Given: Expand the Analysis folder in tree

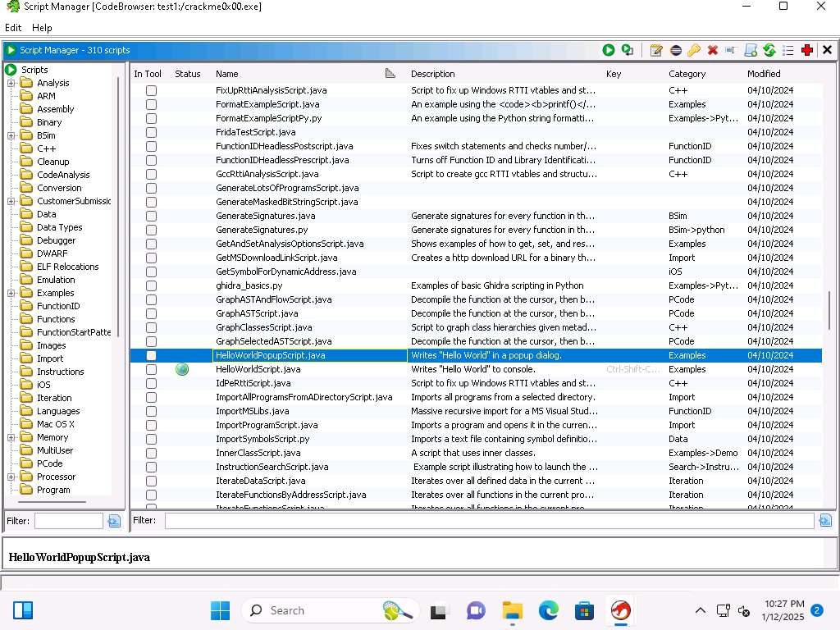Looking at the screenshot, I should coord(11,83).
